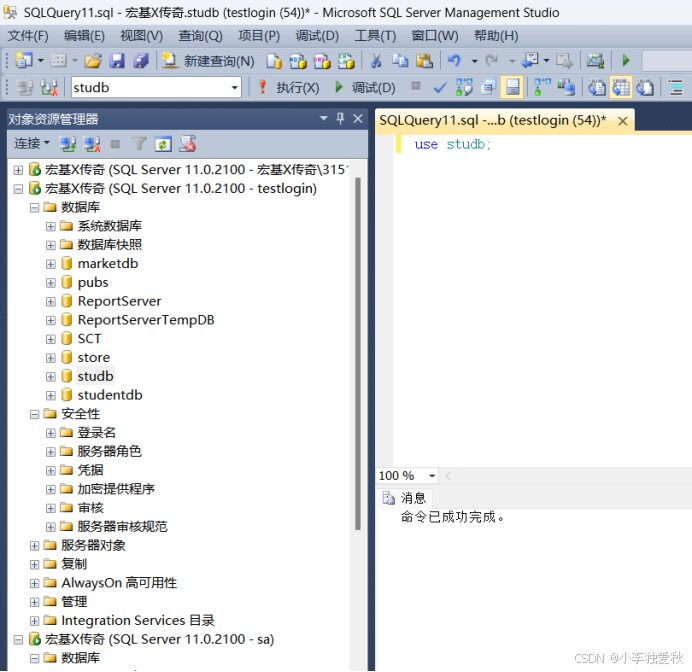This screenshot has width=692, height=672.
Task: Click the green Start arrow in the top toolbar
Action: pyautogui.click(x=626, y=60)
